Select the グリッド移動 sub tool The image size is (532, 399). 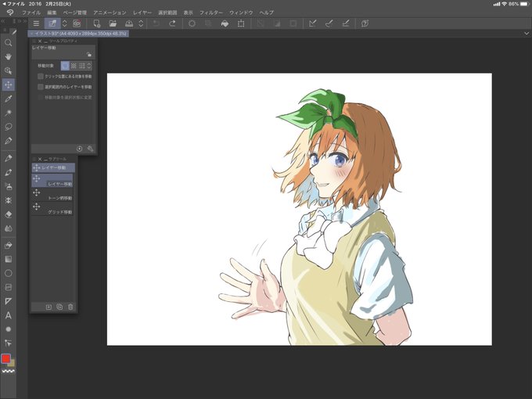pos(52,209)
